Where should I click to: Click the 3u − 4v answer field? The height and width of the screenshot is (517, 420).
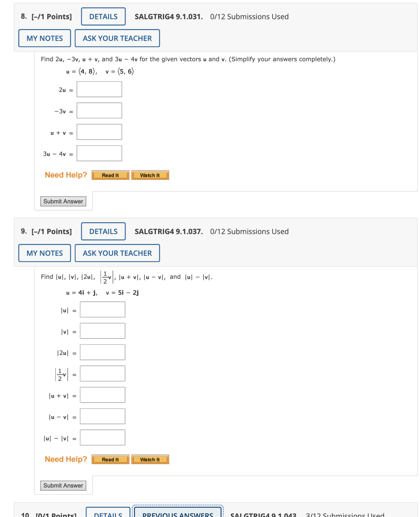tap(99, 153)
